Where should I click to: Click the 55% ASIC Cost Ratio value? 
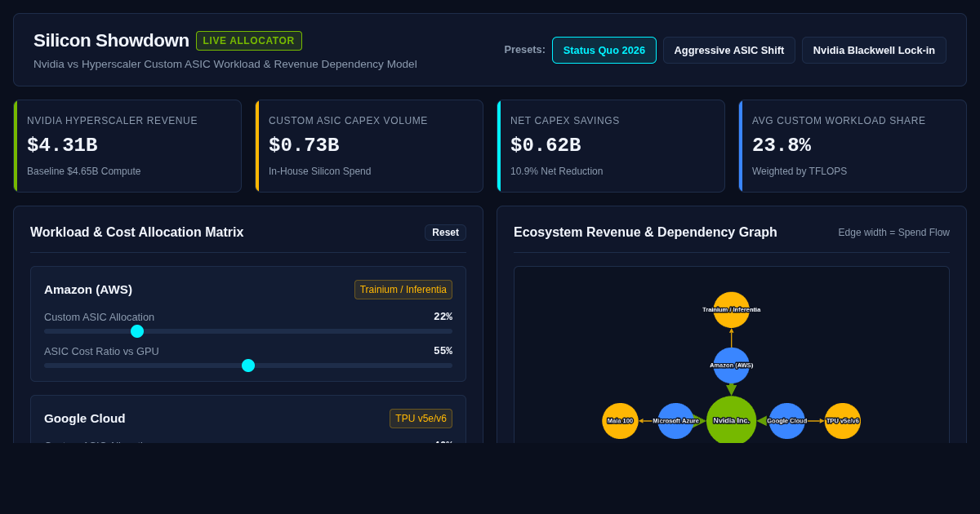pyautogui.click(x=443, y=351)
